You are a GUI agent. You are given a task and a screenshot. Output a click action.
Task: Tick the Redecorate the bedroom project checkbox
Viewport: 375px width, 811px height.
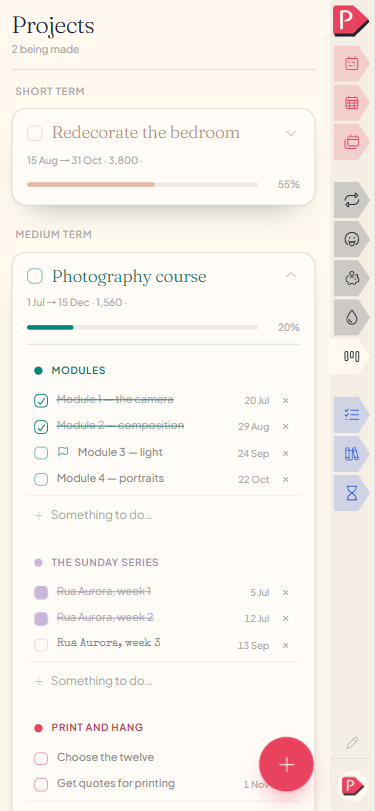(35, 133)
